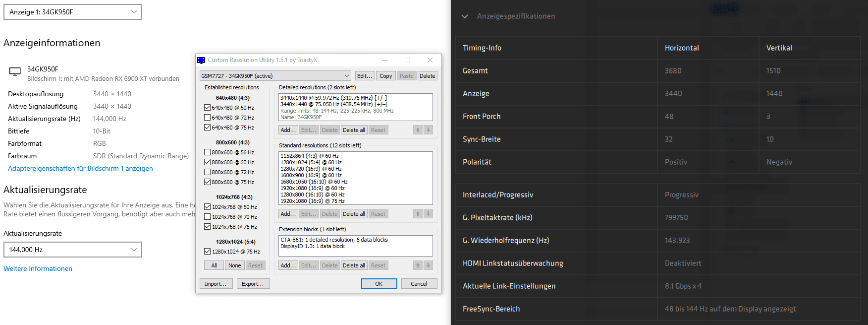868x325 pixels.
Task: Click the Aktuelle Link-Einstellungen value 8.1 Gbps x 4
Action: click(683, 286)
